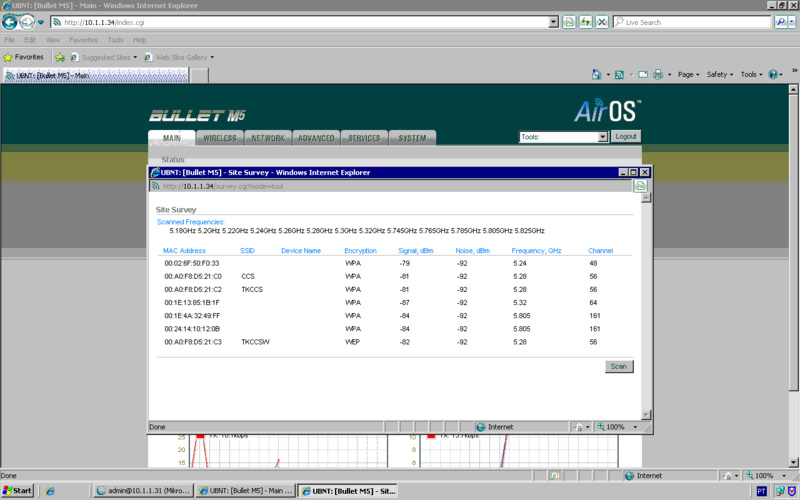Click the security shield tray icon
The height and width of the screenshot is (500, 800).
(x=791, y=491)
